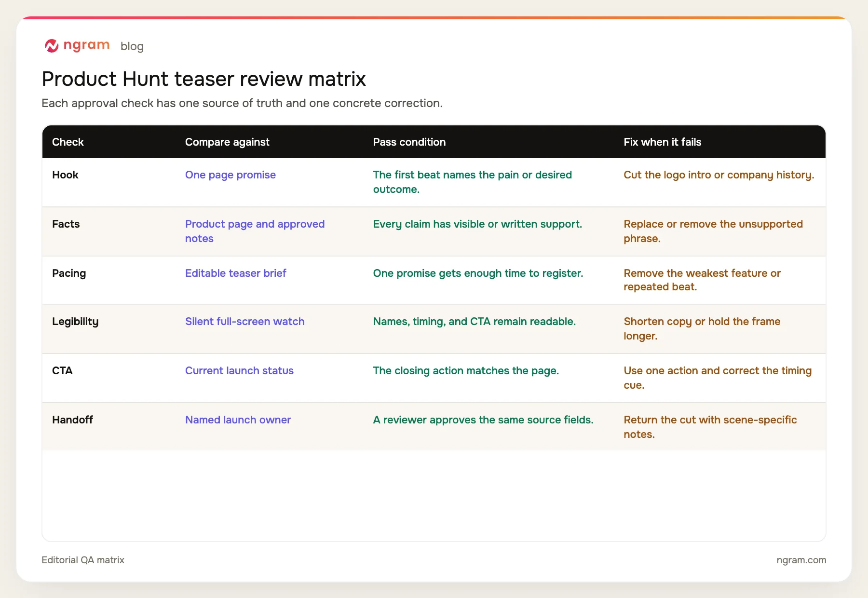
Task: Click 'Silent full-screen watch' cell
Action: point(245,321)
